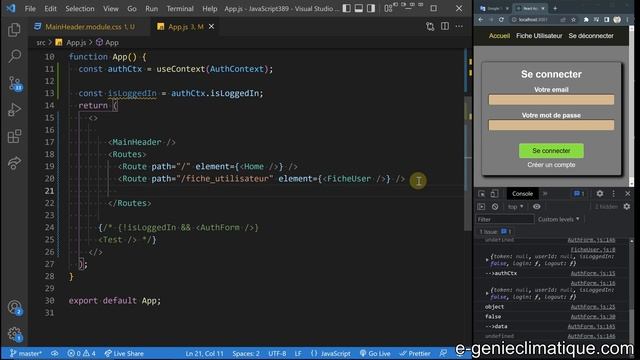
Task: Click the green Se connecter button
Action: click(551, 151)
